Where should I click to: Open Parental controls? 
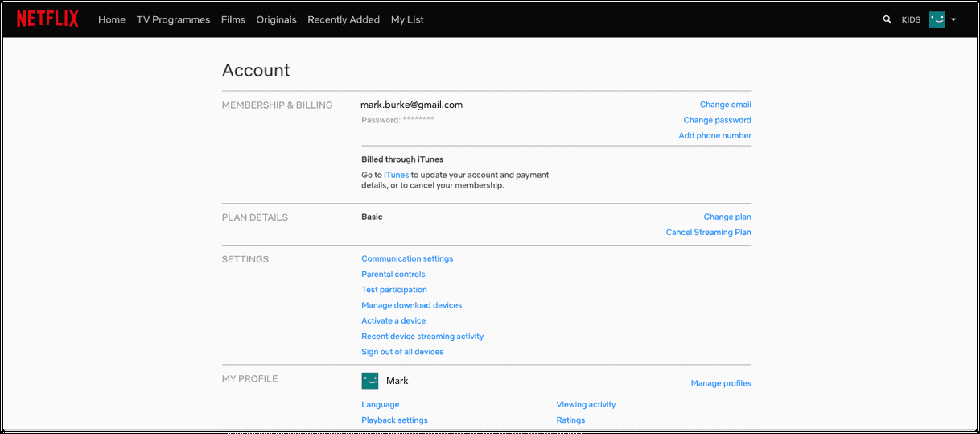coord(393,274)
